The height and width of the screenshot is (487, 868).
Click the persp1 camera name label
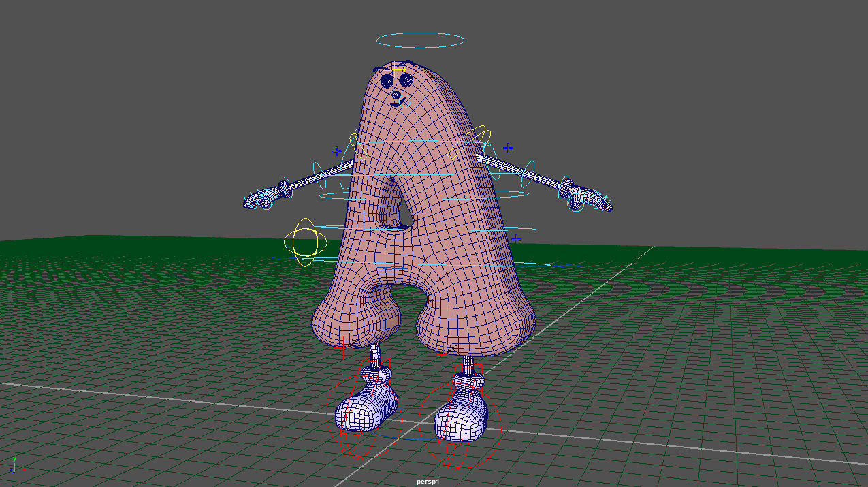[428, 482]
